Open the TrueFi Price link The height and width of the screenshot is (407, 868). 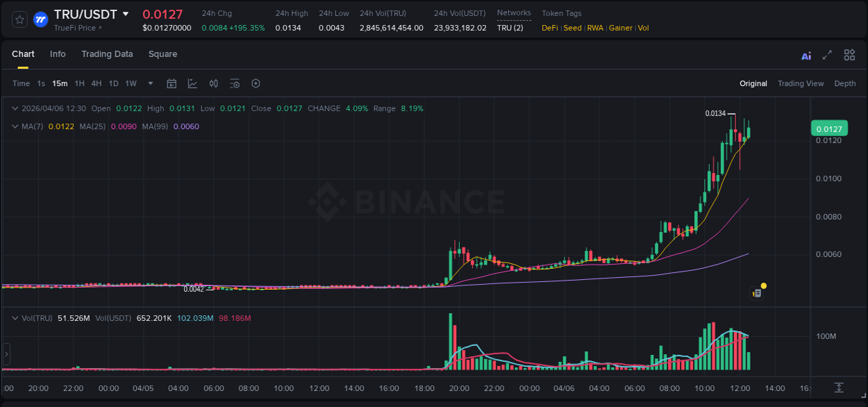(x=78, y=28)
